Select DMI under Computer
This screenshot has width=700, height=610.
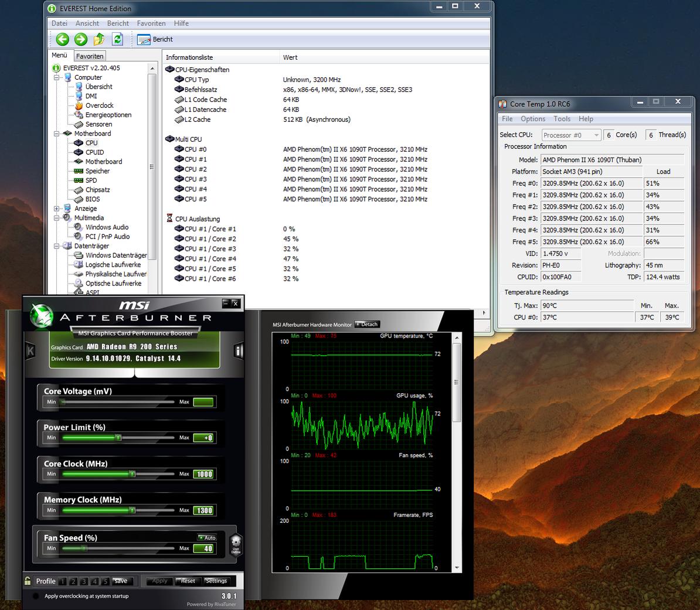coord(91,96)
